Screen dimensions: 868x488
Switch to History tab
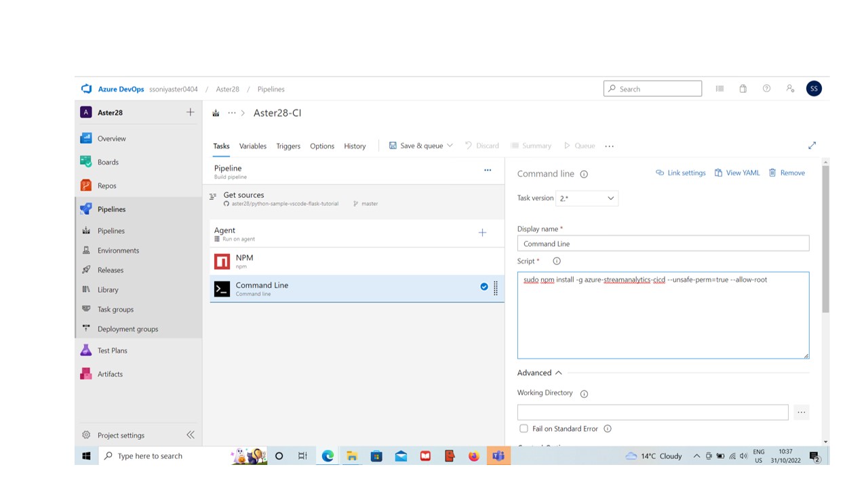pyautogui.click(x=355, y=146)
